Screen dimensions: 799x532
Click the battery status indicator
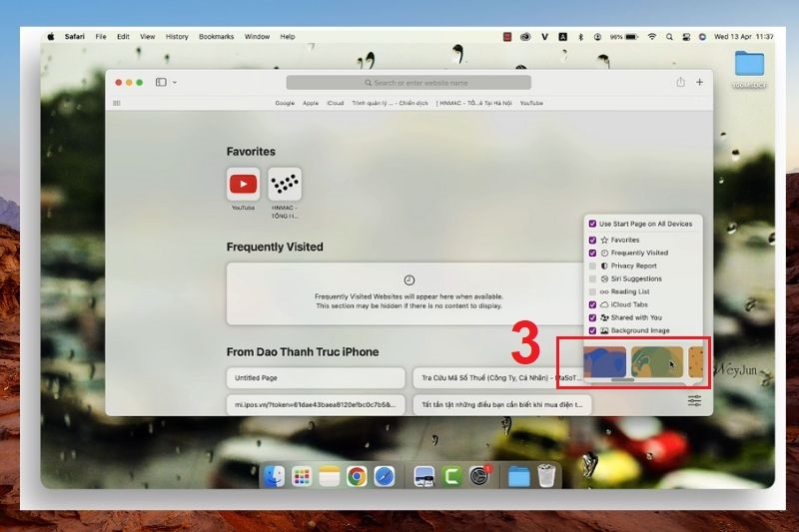[624, 37]
